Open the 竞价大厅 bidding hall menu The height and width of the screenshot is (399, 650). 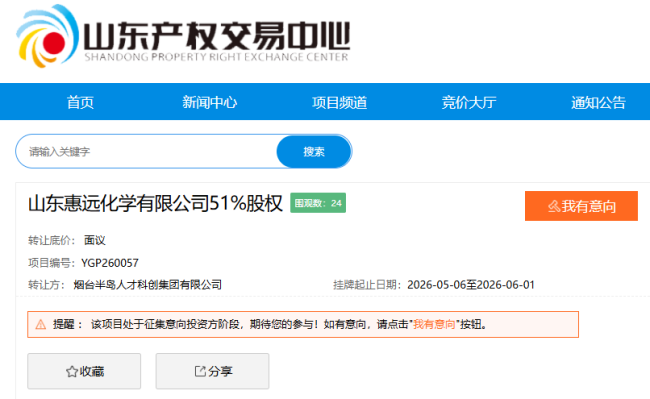(469, 102)
